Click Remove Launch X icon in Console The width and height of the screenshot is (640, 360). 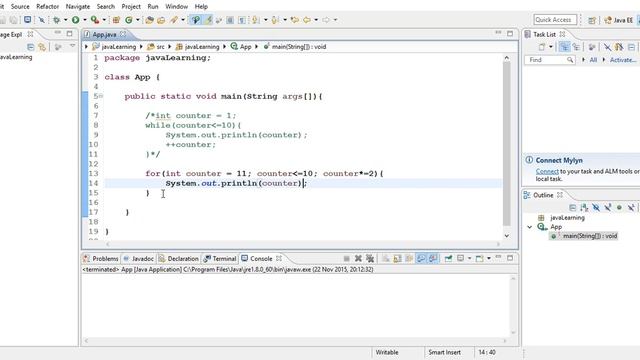click(x=358, y=258)
